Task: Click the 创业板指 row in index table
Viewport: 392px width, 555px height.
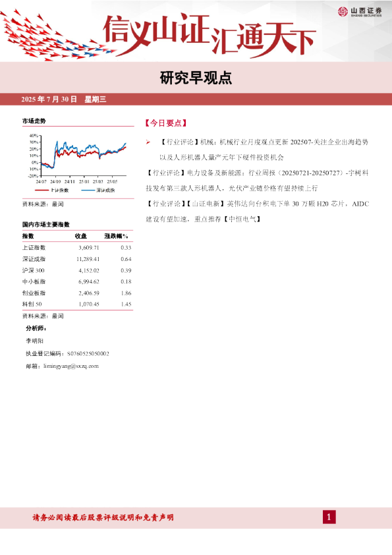Action: coord(77,293)
